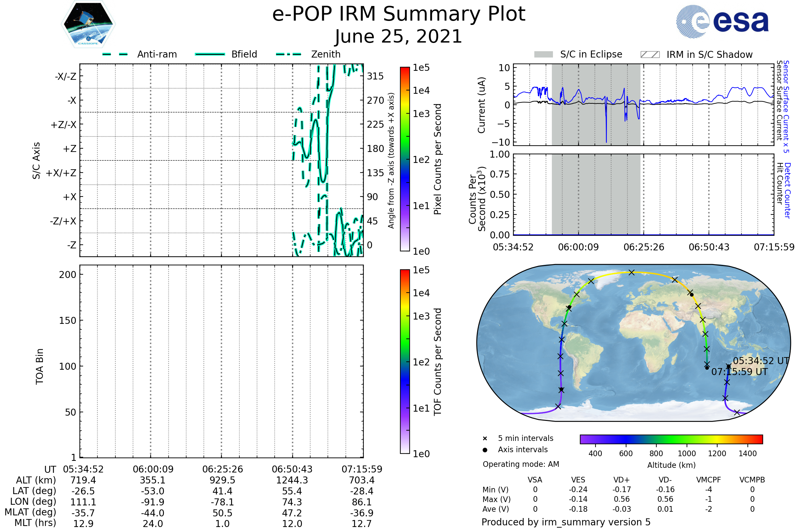Click the Produced by irm_summary version text
The image size is (798, 532).
566,522
